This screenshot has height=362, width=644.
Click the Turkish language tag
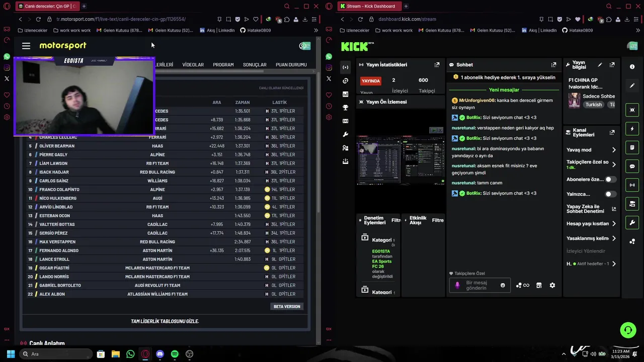click(594, 105)
